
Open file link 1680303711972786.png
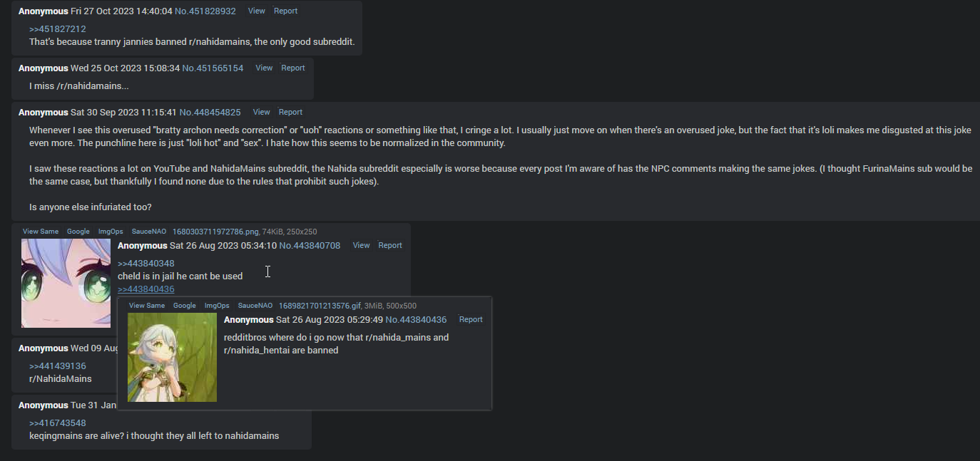point(215,232)
